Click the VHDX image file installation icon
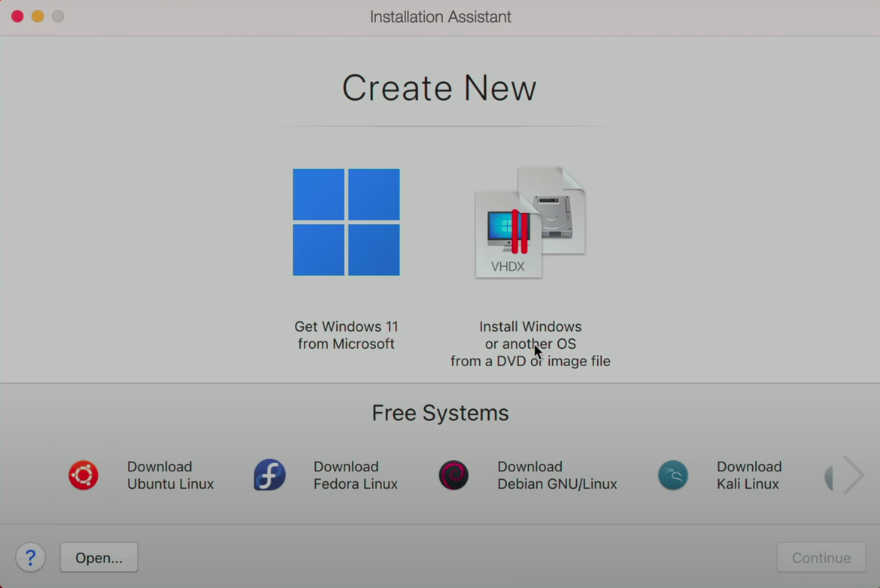 pos(529,222)
